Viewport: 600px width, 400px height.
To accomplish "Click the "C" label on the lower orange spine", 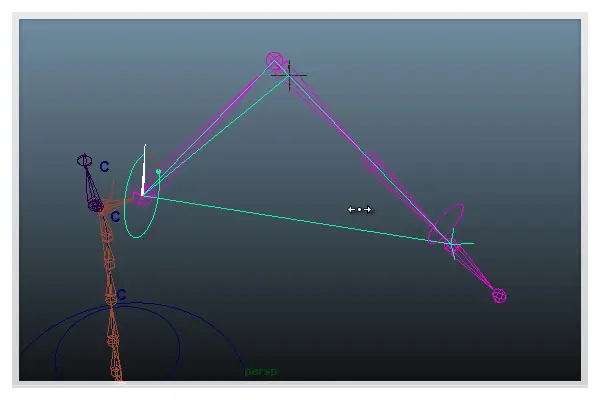I will [122, 294].
